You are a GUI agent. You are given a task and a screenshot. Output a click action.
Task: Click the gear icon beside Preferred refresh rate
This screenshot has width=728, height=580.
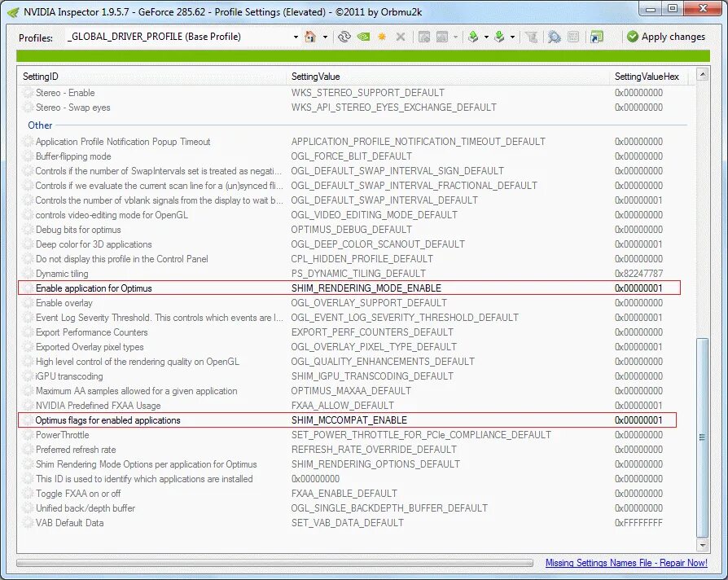(x=28, y=450)
